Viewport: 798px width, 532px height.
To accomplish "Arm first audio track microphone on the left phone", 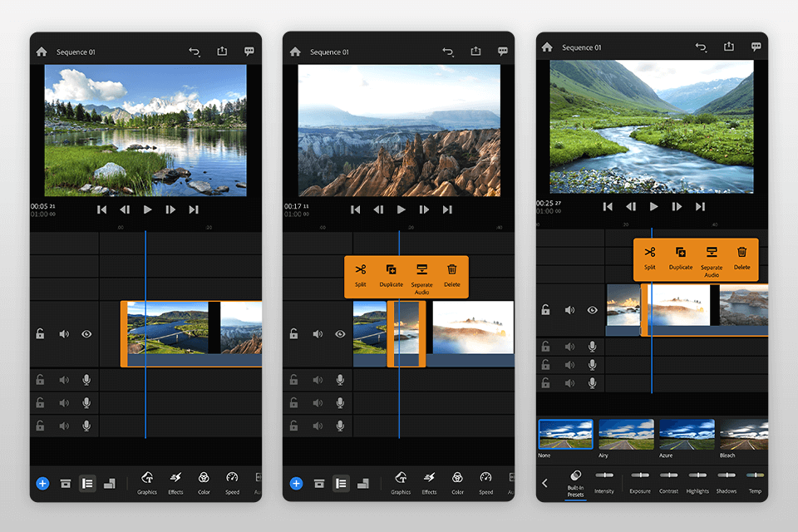I will click(86, 380).
